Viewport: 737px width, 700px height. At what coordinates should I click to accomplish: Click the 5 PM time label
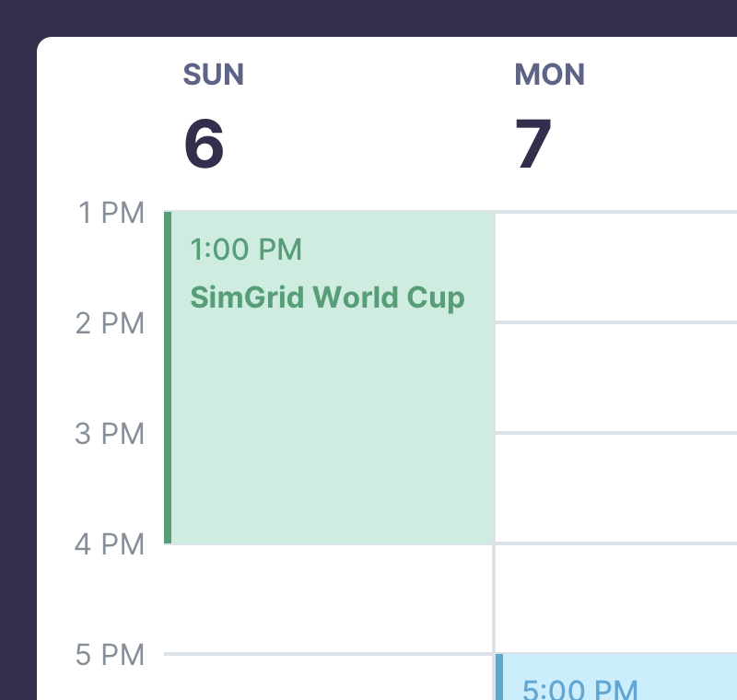[x=111, y=655]
